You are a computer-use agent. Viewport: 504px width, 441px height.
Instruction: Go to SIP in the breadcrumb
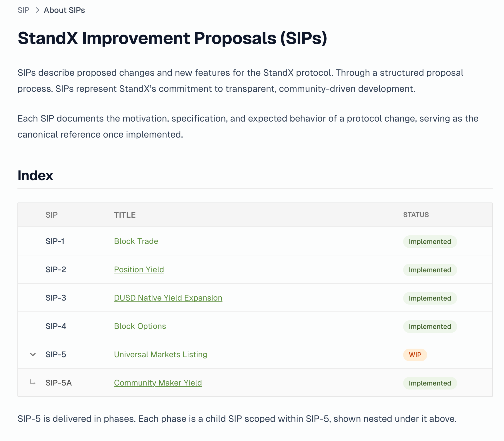23,10
